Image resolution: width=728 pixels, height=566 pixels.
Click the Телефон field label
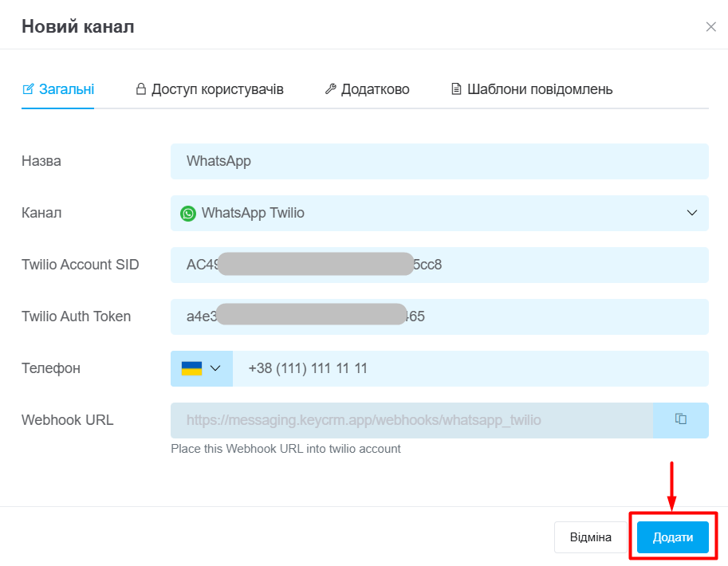click(x=51, y=368)
